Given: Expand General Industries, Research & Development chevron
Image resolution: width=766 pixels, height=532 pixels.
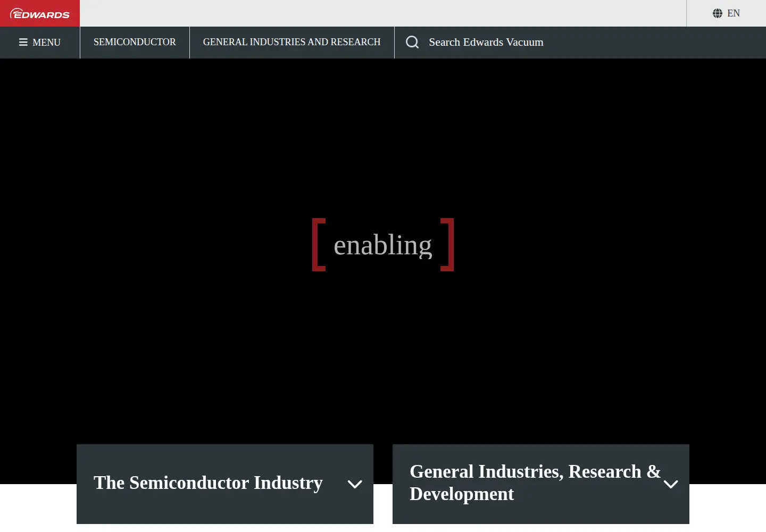Looking at the screenshot, I should pyautogui.click(x=671, y=484).
